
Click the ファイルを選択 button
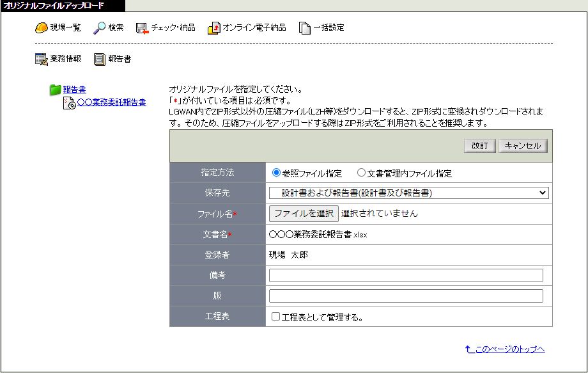[304, 214]
